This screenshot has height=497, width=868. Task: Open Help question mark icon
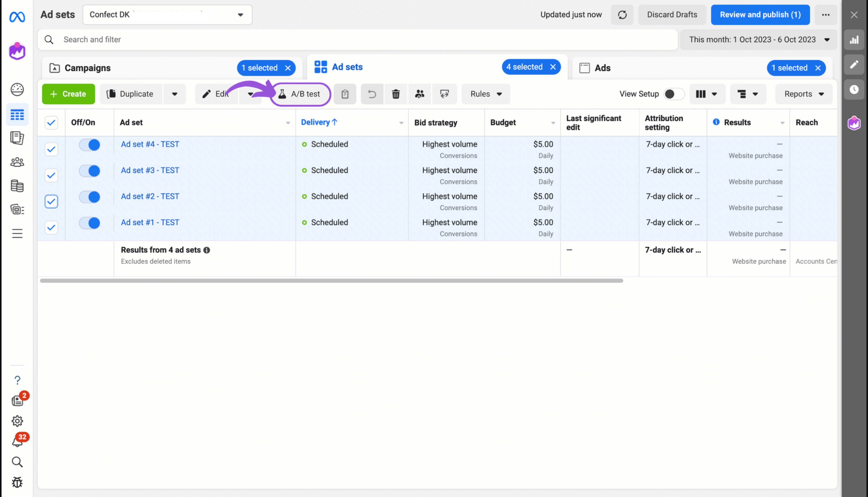click(x=17, y=380)
